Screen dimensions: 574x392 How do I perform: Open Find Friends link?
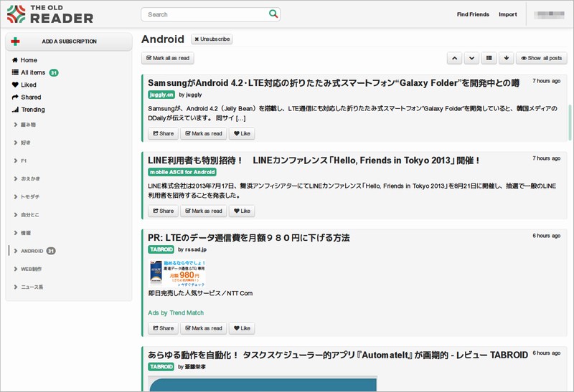point(473,14)
